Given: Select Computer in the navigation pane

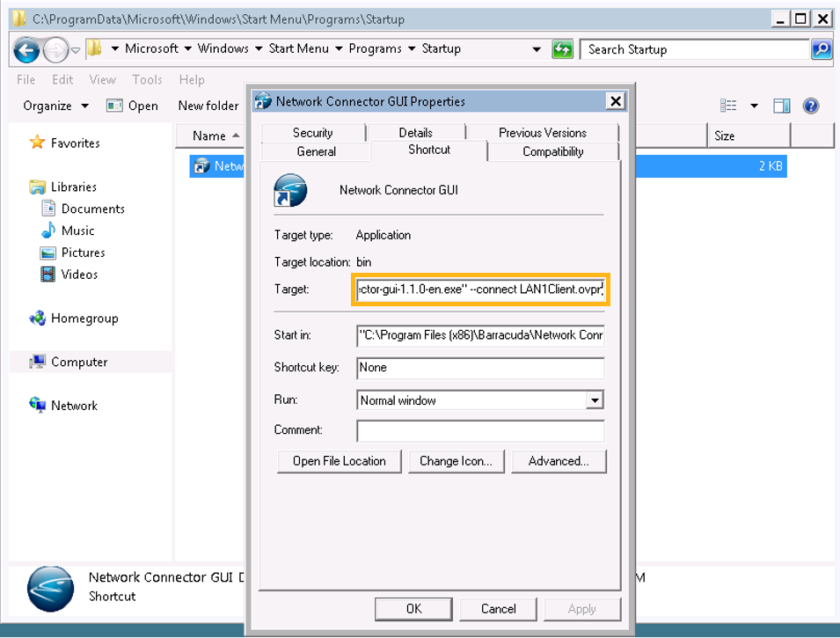Looking at the screenshot, I should click(x=79, y=362).
